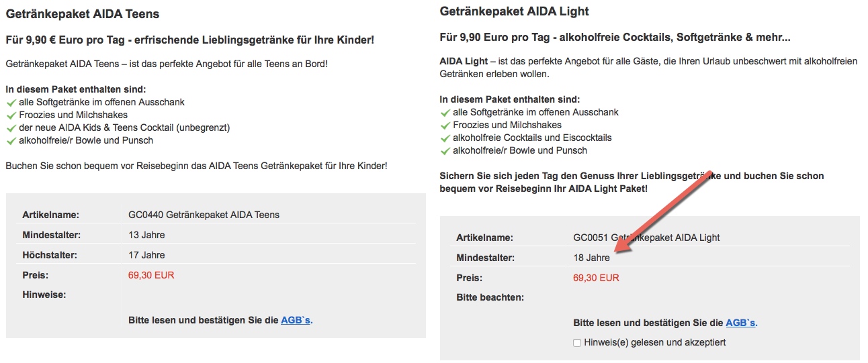
Task: Click the checkmark beside Softgetränke in AIDA Light list
Action: coord(445,113)
